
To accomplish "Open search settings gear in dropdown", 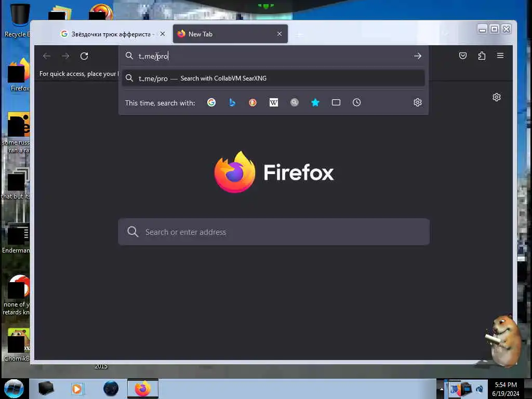I will click(418, 102).
